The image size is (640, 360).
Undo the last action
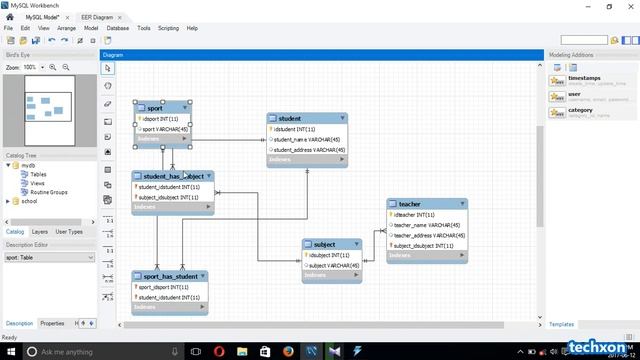(52, 40)
